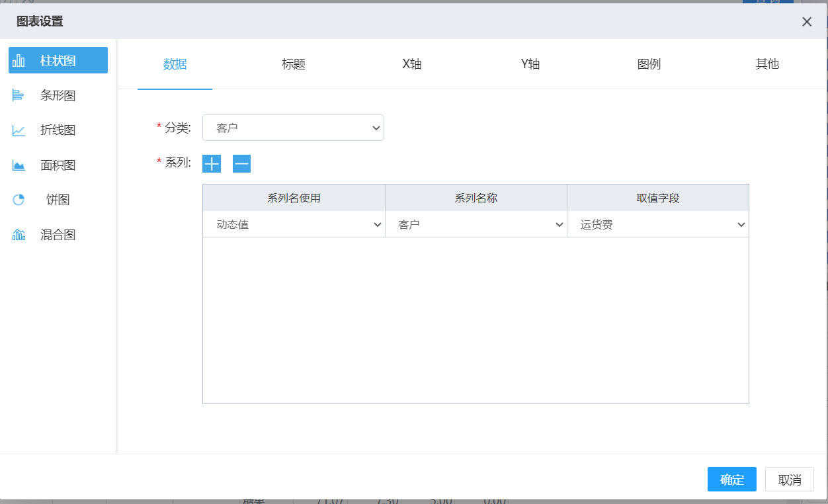Open the 其他 tab
This screenshot has height=504, width=828.
(x=767, y=64)
